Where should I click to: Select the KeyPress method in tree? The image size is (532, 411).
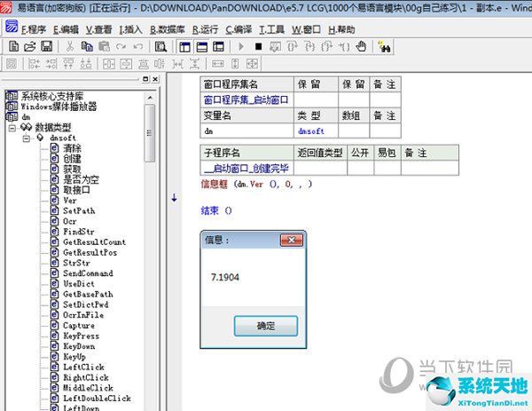[81, 336]
